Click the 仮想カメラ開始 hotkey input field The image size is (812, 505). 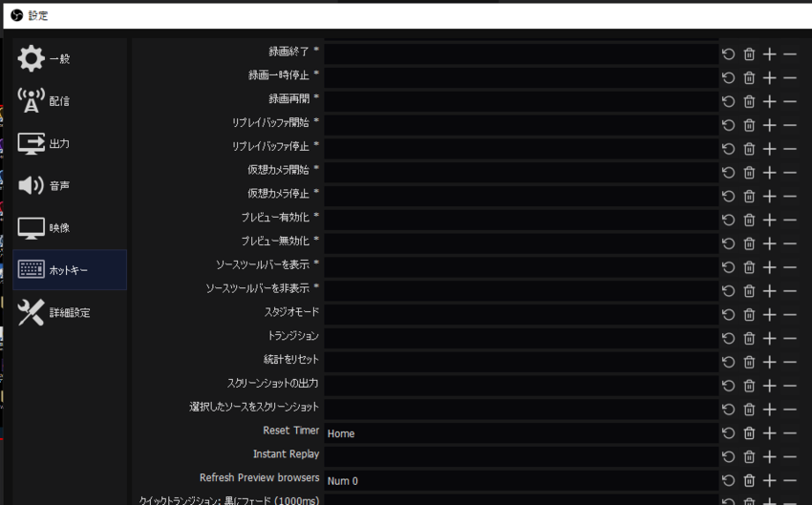[x=521, y=172]
